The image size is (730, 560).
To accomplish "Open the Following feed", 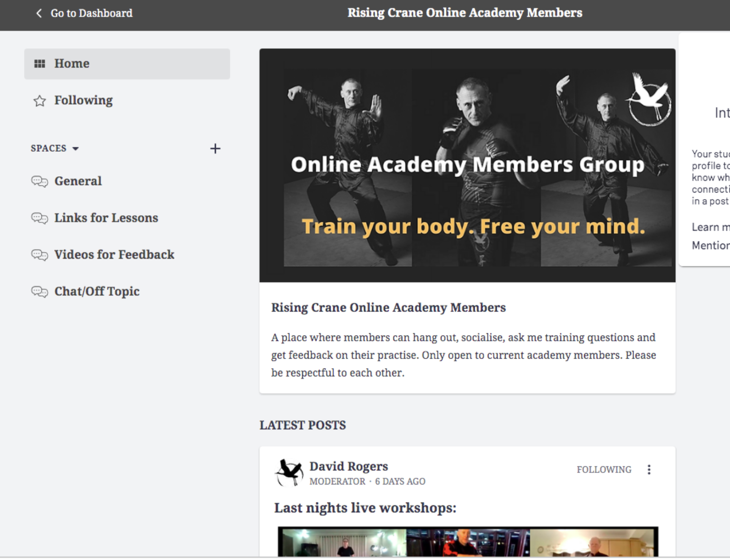I will 83,100.
